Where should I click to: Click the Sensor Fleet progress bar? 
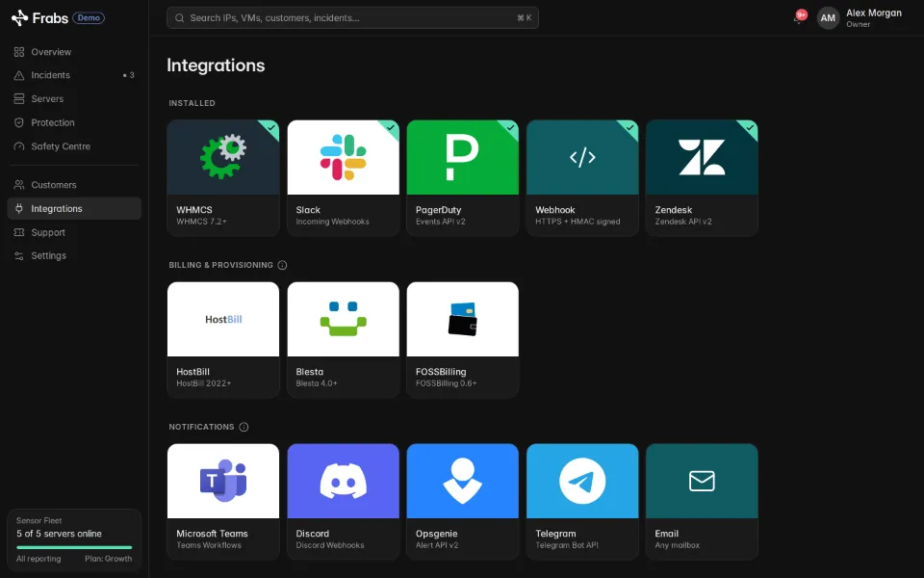[x=74, y=547]
